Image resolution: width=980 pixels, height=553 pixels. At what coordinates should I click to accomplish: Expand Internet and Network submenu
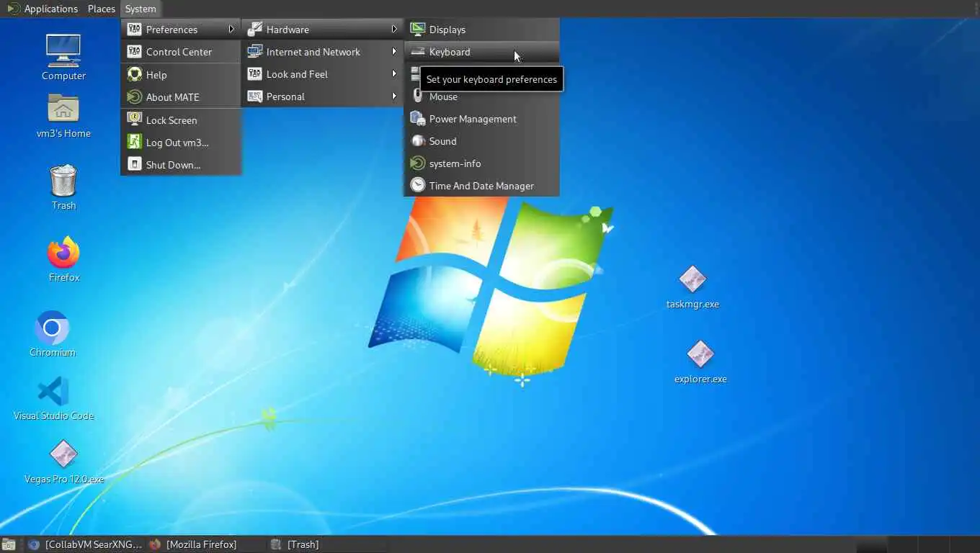322,52
